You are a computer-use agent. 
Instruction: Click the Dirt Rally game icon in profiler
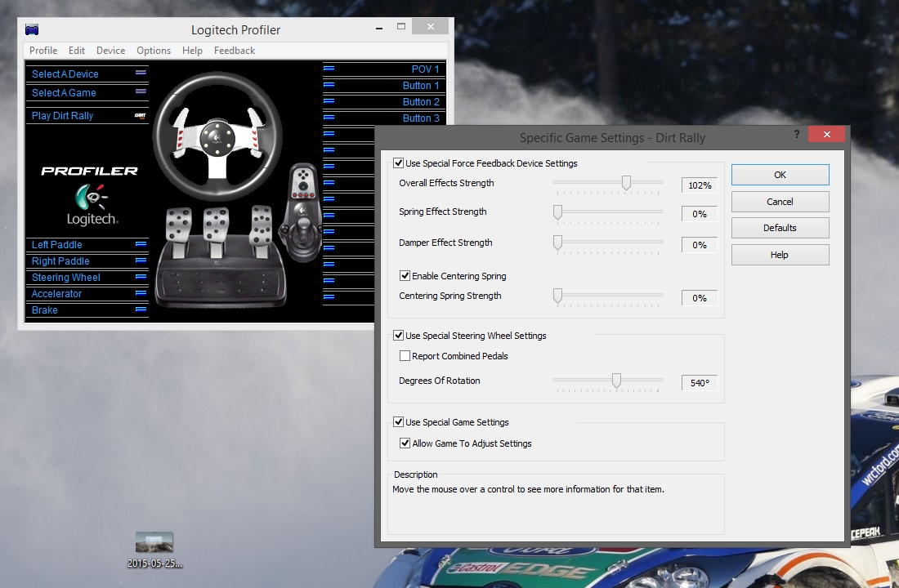coord(140,116)
